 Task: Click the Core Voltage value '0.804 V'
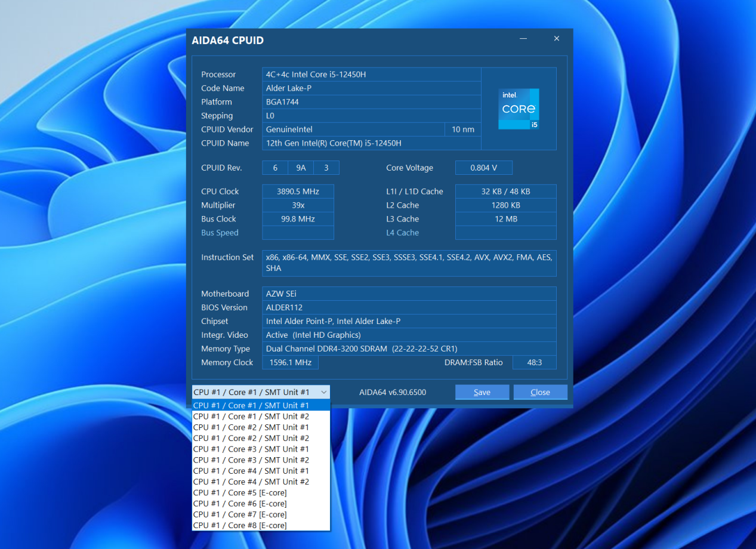tap(484, 168)
